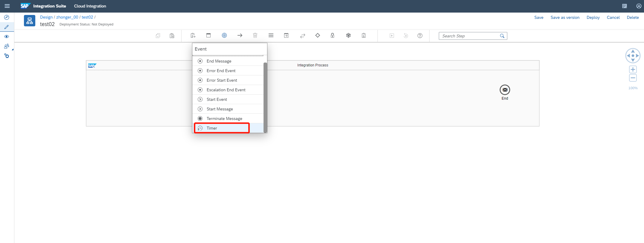The image size is (644, 243).
Task: Pan canvas up with navigator arrow
Action: [633, 51]
